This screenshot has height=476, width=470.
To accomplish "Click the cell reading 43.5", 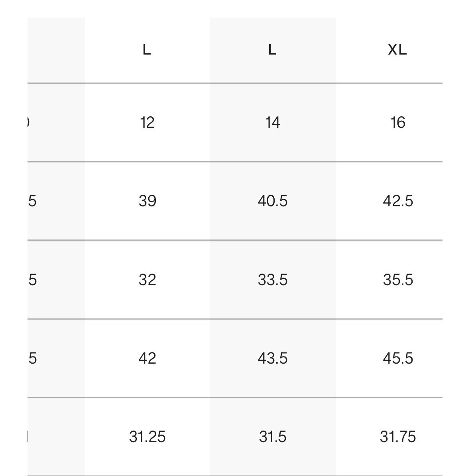I will pyautogui.click(x=273, y=358).
